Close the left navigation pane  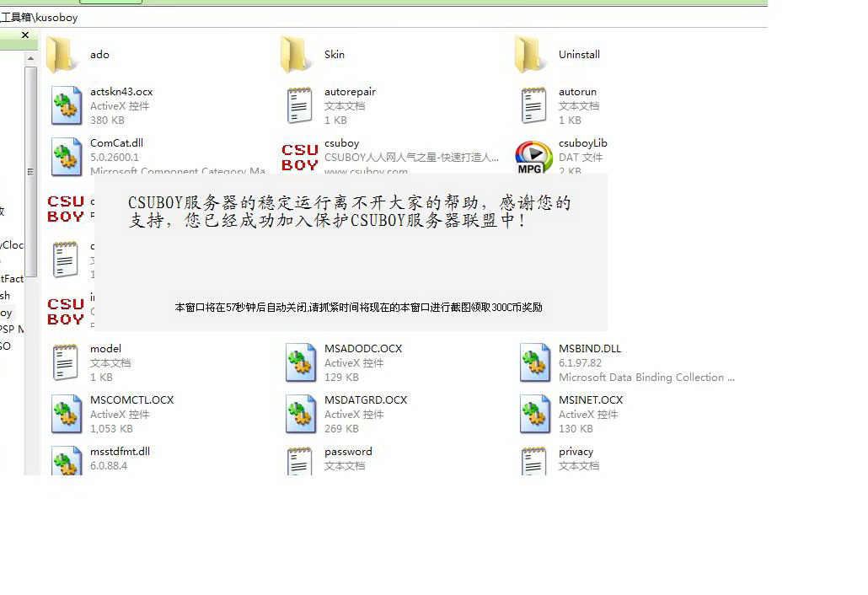click(x=25, y=35)
